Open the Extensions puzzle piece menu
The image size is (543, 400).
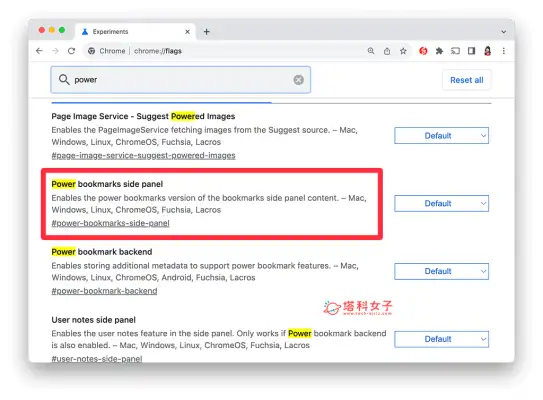point(439,51)
